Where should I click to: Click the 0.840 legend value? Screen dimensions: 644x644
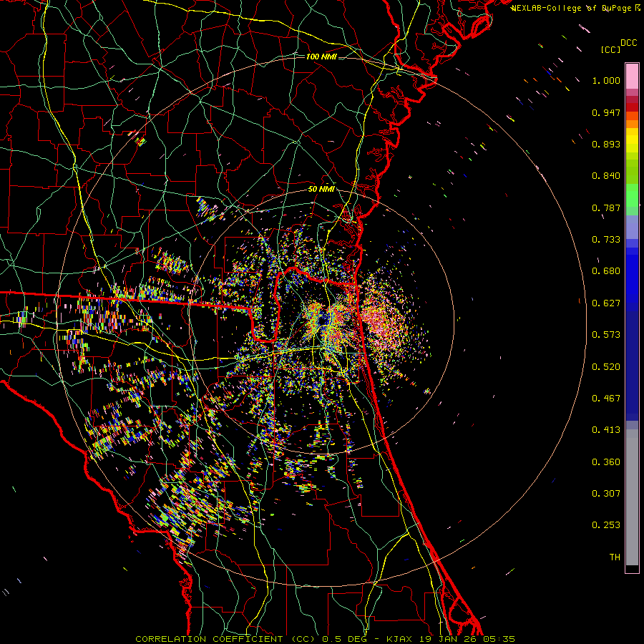point(606,176)
